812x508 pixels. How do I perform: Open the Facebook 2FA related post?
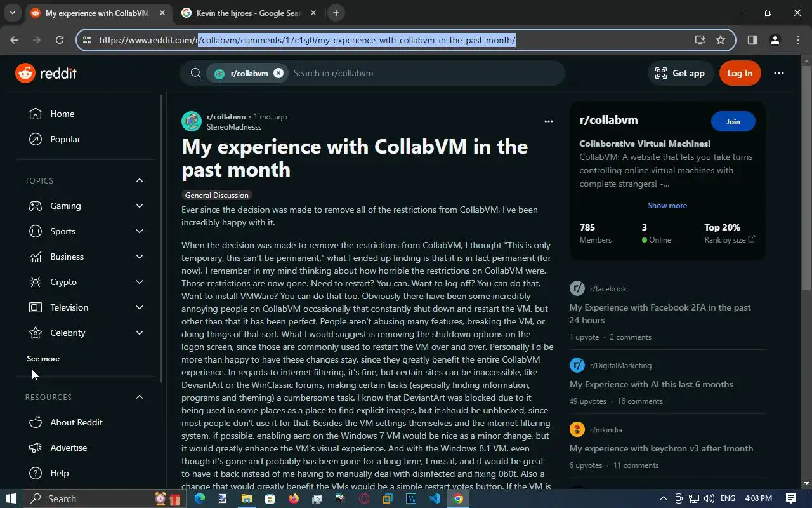660,314
